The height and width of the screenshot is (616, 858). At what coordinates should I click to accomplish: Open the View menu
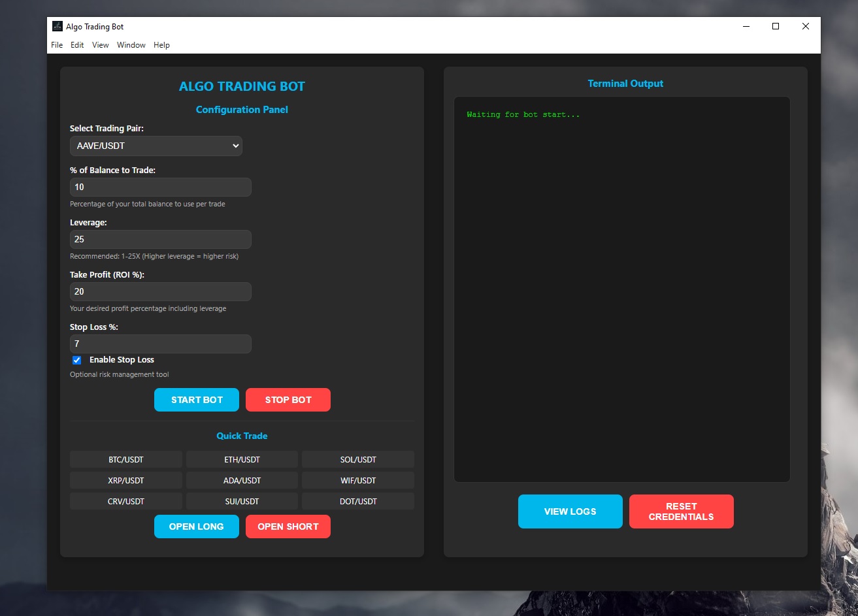click(x=101, y=45)
